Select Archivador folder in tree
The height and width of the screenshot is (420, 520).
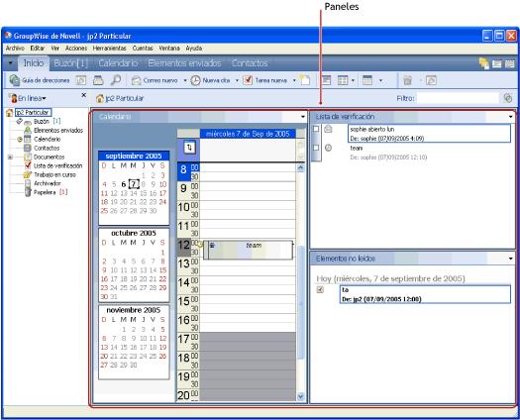pos(48,183)
